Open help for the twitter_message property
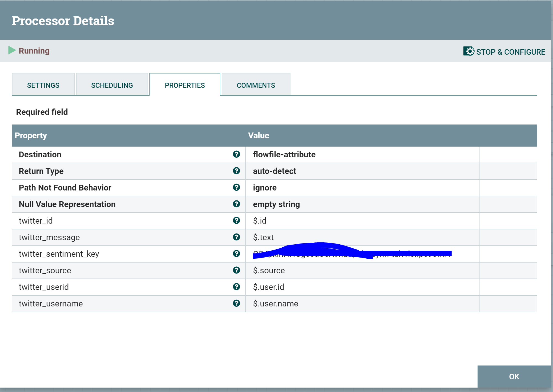The width and height of the screenshot is (553, 392). [236, 237]
